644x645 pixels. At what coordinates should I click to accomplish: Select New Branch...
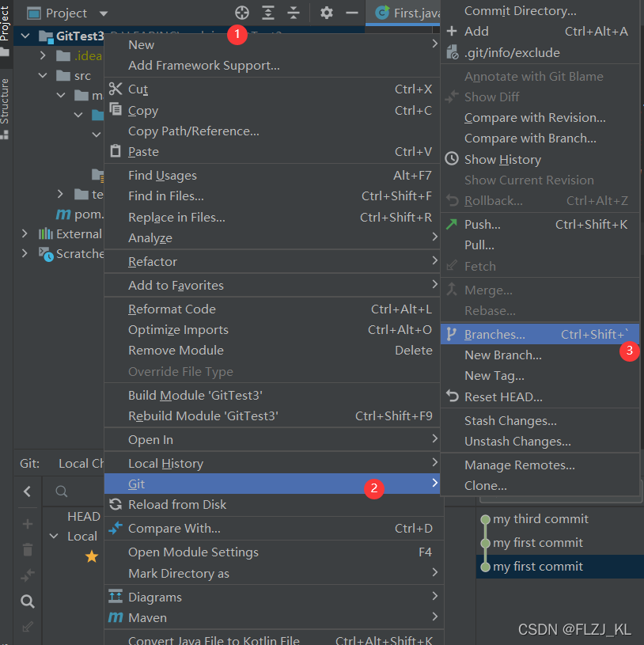click(540, 355)
